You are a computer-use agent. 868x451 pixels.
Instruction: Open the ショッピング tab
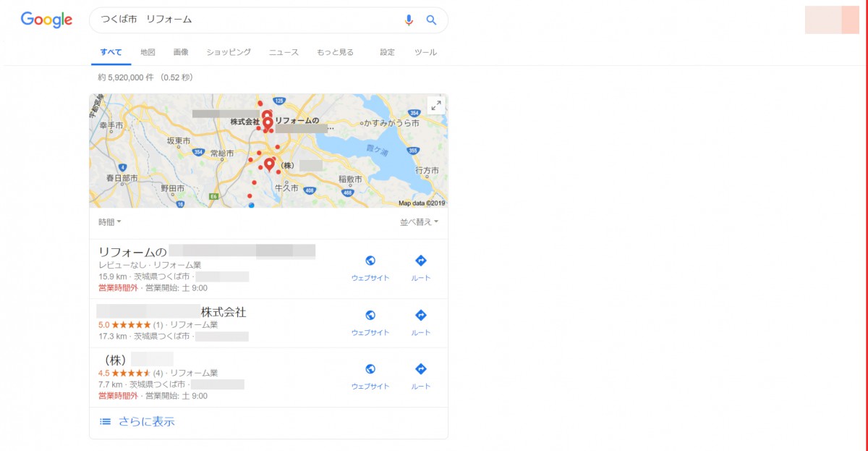pos(229,52)
